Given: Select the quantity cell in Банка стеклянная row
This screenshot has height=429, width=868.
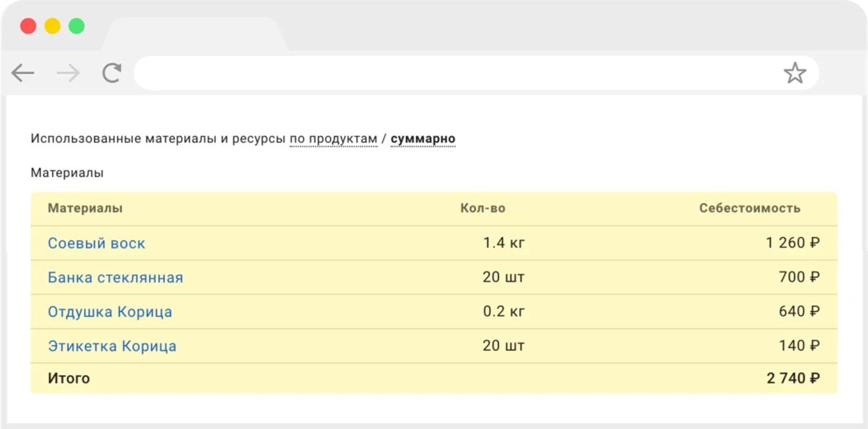Looking at the screenshot, I should pos(504,278).
